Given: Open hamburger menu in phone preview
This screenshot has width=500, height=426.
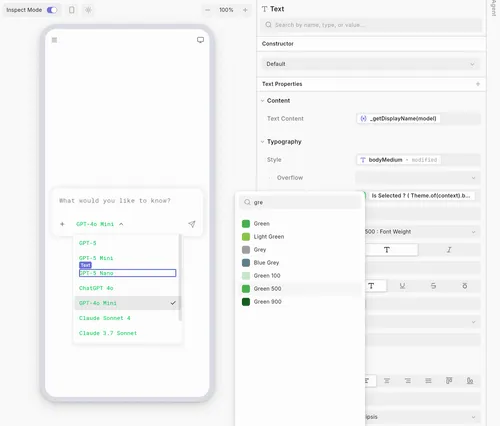Looking at the screenshot, I should click(54, 40).
